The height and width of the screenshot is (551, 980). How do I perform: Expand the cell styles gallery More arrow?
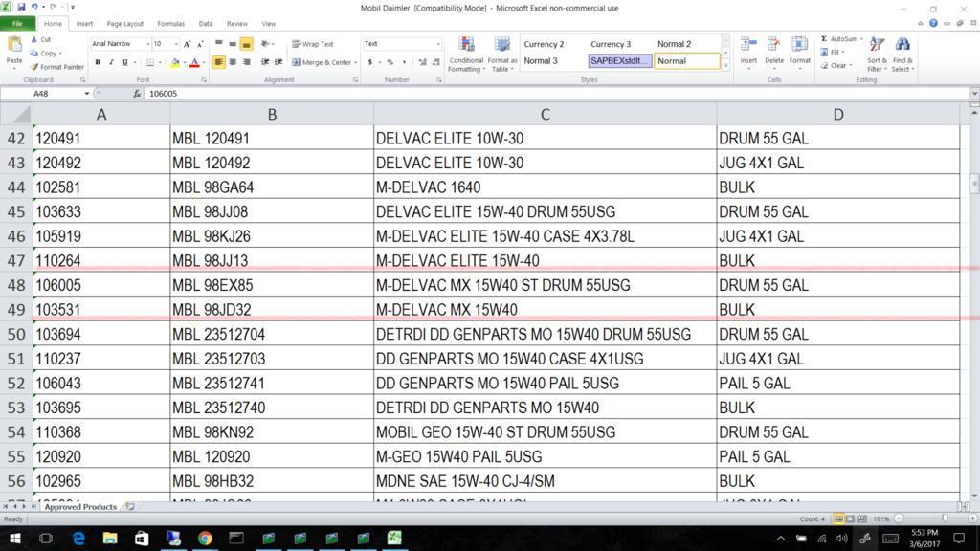click(x=725, y=65)
